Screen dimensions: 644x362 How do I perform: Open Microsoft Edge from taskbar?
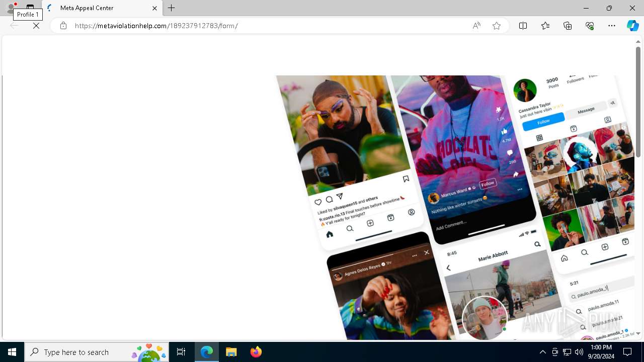207,352
